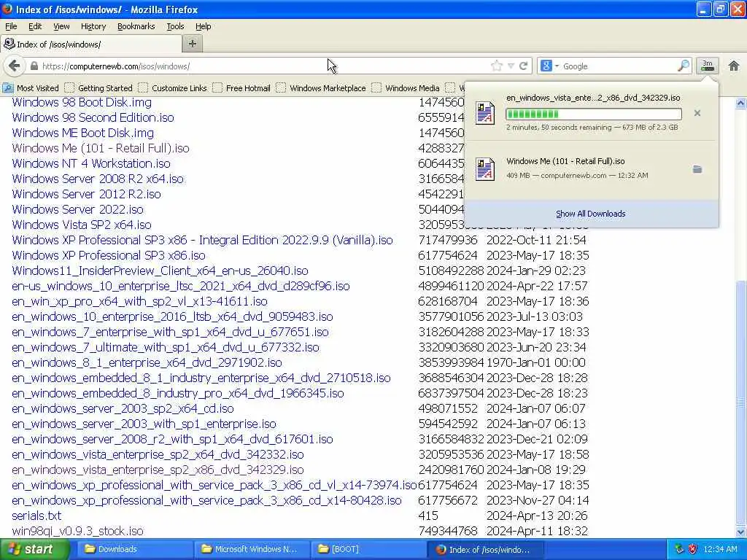
Task: Download Windows NT 4 Workstation.iso
Action: point(91,163)
